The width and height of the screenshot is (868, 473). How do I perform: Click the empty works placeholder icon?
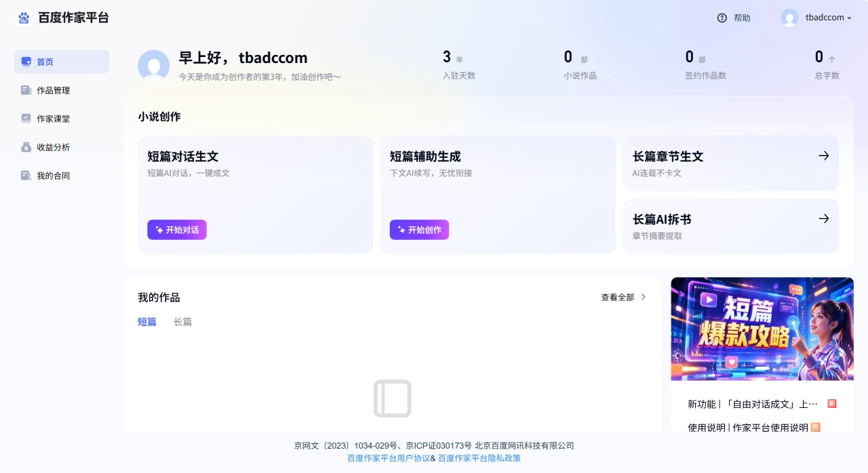393,398
